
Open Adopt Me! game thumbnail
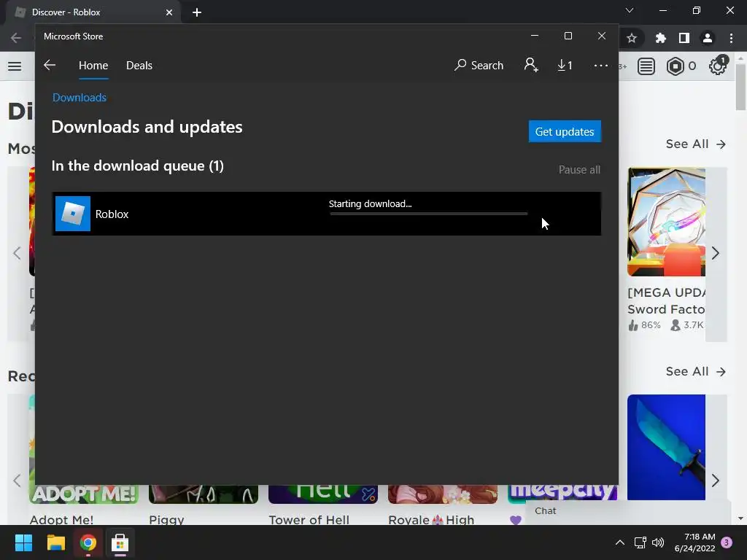(x=84, y=494)
